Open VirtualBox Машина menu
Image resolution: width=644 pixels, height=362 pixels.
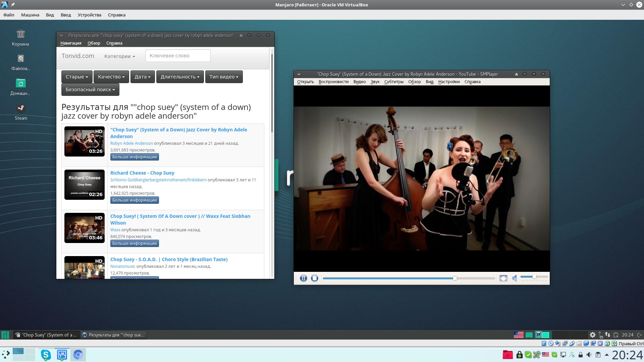tap(30, 15)
